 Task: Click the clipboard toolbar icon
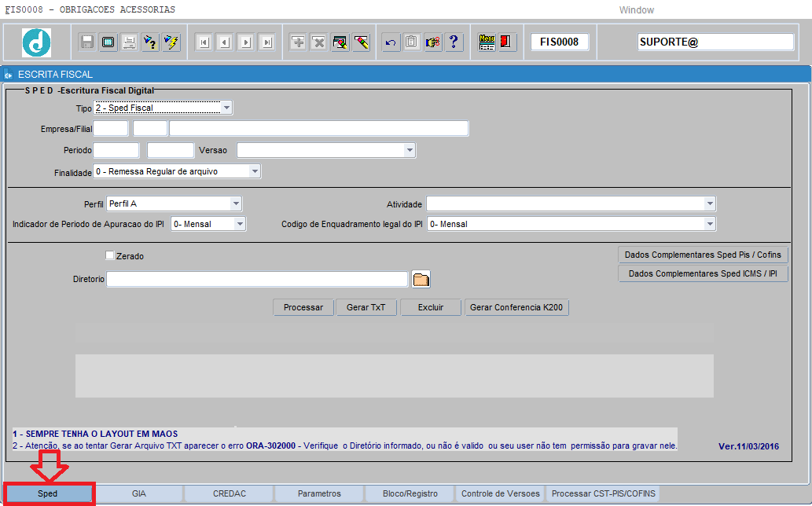tap(411, 42)
